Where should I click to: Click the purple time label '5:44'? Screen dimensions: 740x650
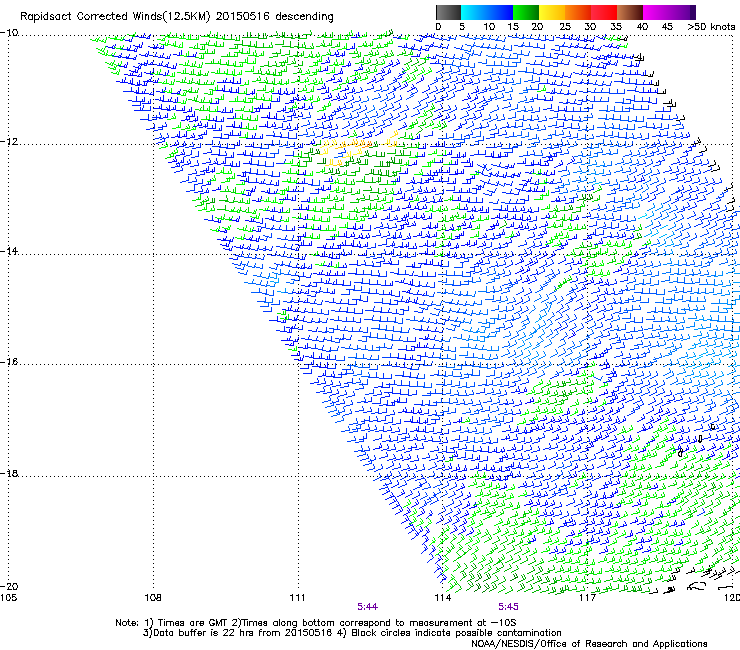tap(367, 607)
